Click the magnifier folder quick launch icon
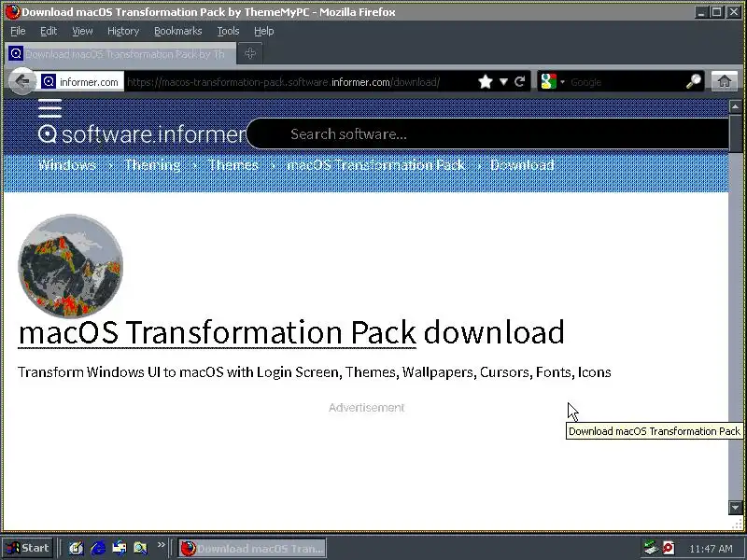Screen dimensions: 747x560 (141, 548)
